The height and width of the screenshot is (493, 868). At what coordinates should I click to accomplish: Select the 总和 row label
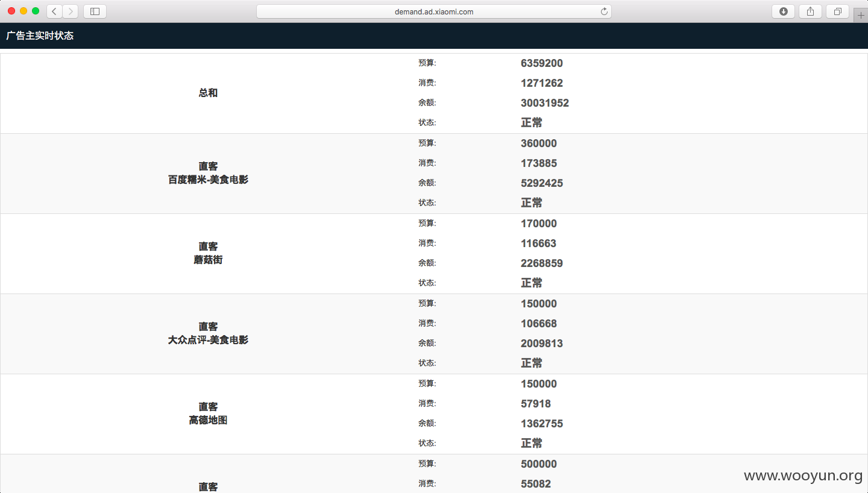[x=208, y=93]
